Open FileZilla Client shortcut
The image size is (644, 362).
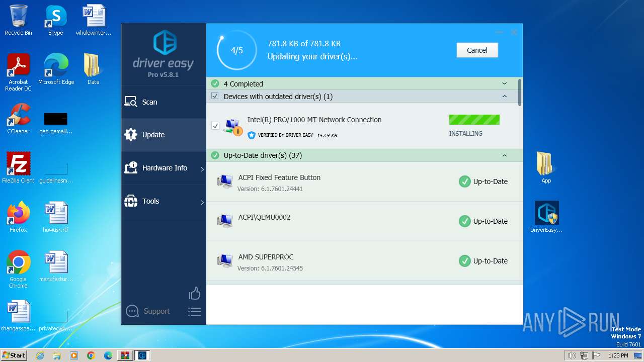pyautogui.click(x=18, y=168)
